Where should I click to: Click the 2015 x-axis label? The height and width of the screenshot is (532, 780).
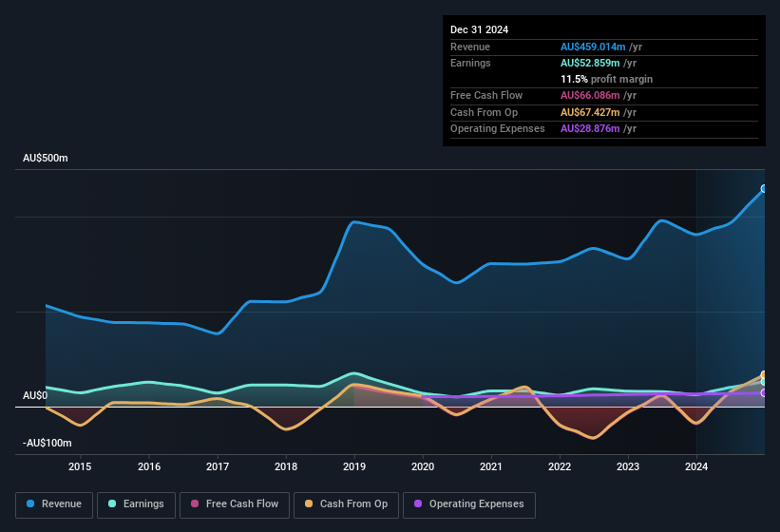(x=80, y=466)
